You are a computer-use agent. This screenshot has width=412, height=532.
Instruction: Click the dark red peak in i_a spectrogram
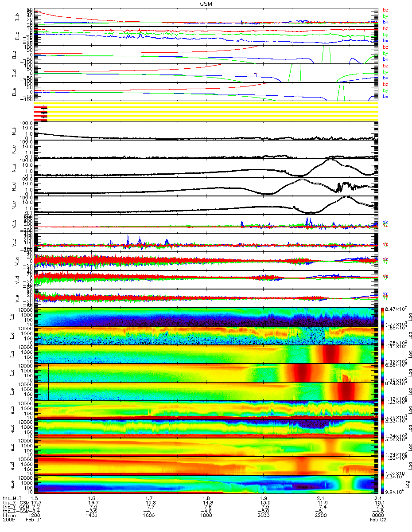coord(331,354)
